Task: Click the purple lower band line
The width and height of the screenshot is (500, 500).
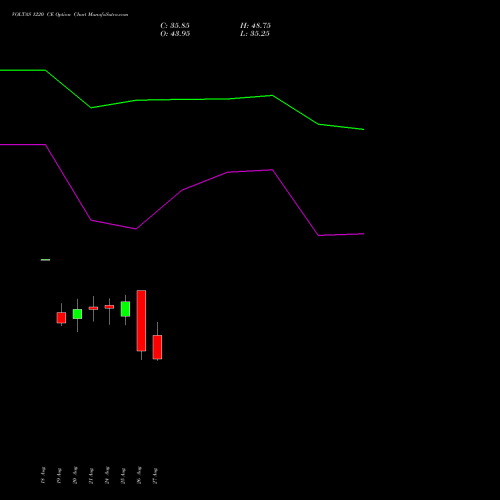Action: pyautogui.click(x=182, y=190)
